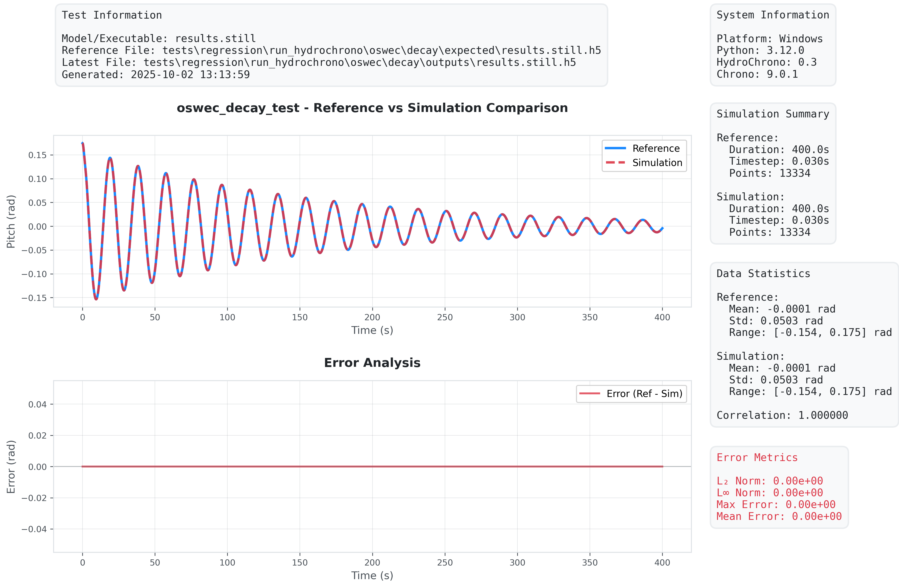Click the Error Analysis plot title

[372, 362]
